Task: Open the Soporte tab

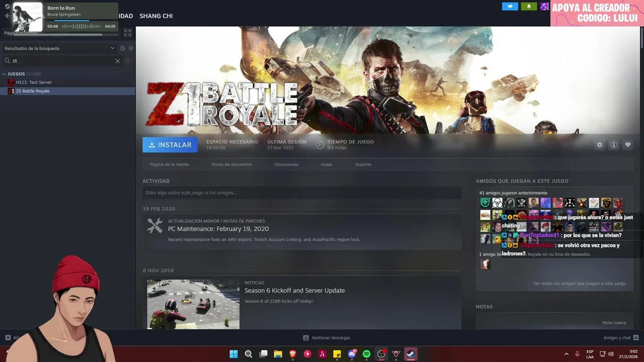Action: 363,164
